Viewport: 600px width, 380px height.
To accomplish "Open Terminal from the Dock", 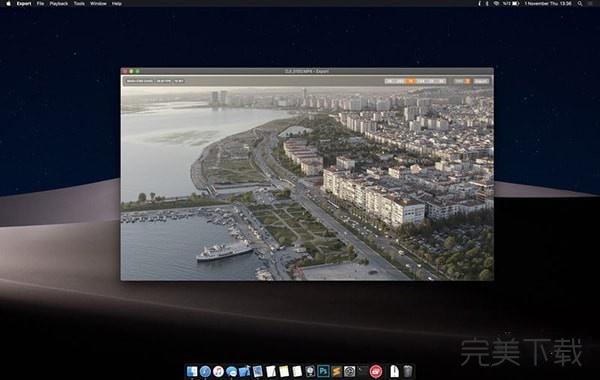I will (362, 371).
